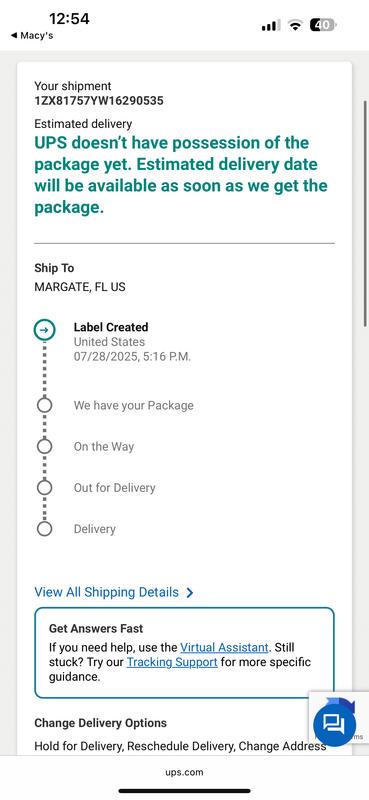Tap the page scrollbar on the right
Viewport: 369px width, 800px height.
(365, 213)
